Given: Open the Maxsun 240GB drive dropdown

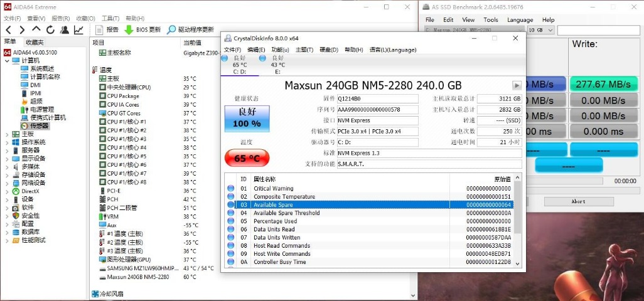Looking at the screenshot, I should (474, 30).
